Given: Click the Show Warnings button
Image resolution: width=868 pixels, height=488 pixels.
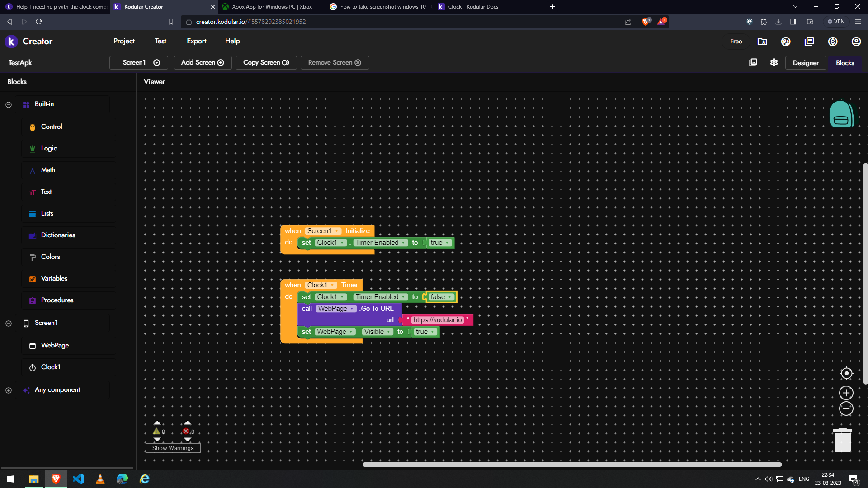Looking at the screenshot, I should [x=173, y=448].
